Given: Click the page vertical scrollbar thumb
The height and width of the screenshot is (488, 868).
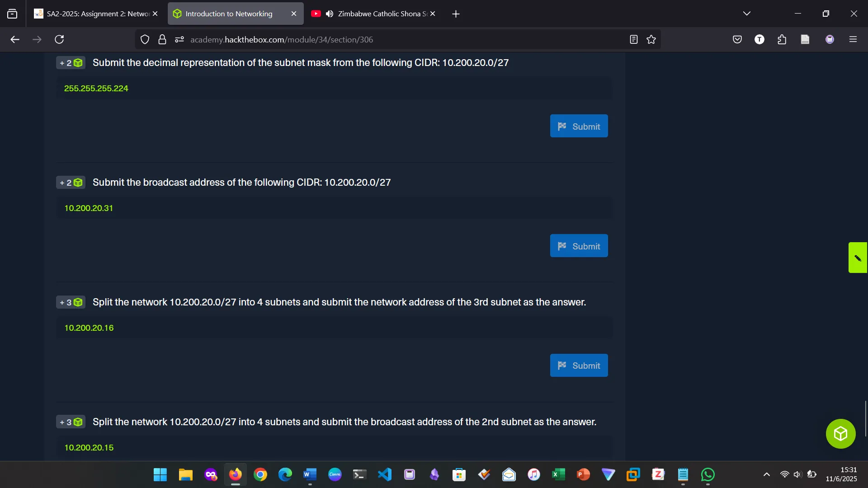Looking at the screenshot, I should 865,418.
